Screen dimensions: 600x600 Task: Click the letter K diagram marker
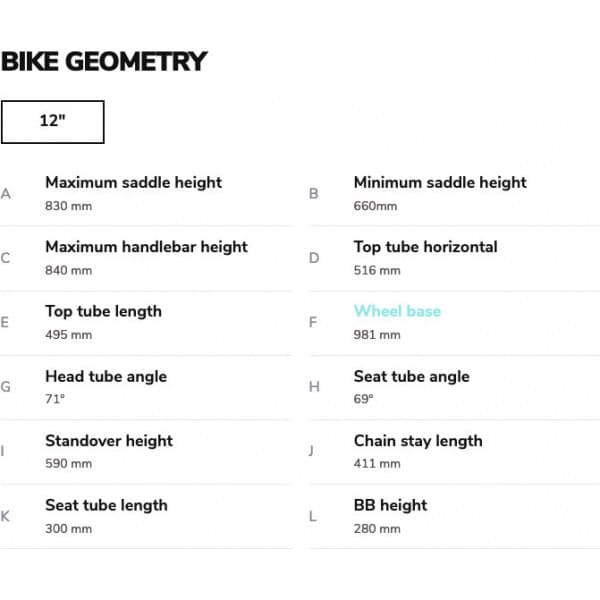[x=5, y=517]
